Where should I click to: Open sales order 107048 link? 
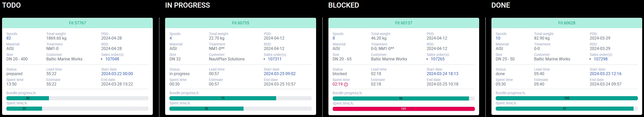tap(112, 59)
